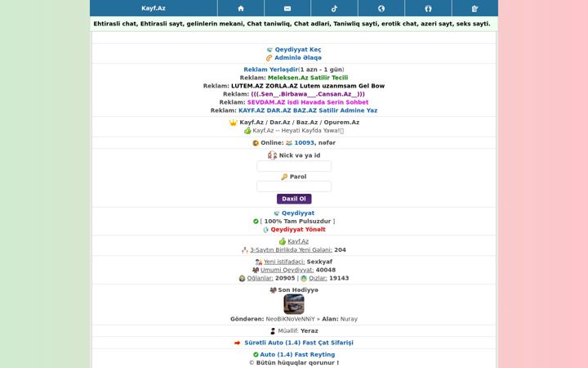Open the KAYF.AZ DAR.AZ BAZ.AZ Satilir ad
Screen dimensions: 588x368
point(308,110)
